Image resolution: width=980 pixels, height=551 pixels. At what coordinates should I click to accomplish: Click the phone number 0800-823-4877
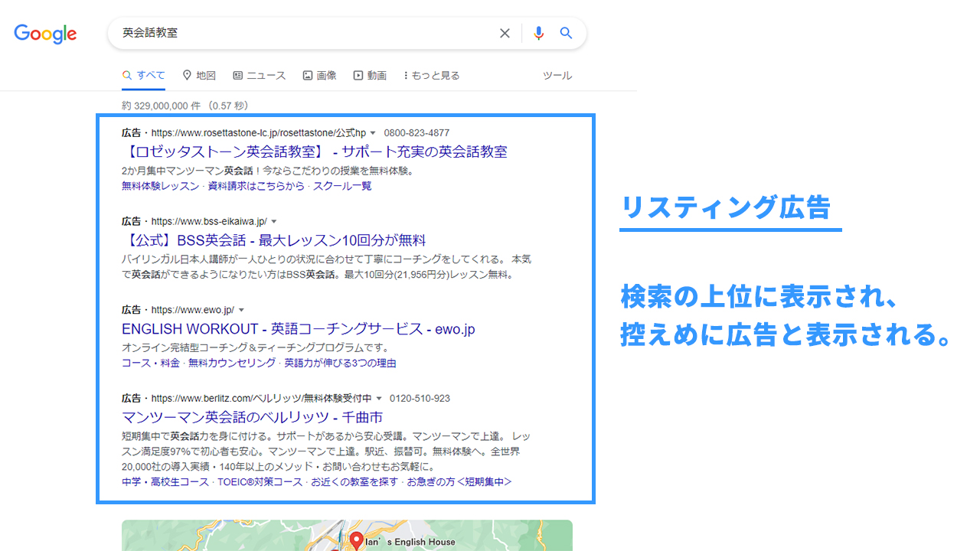[416, 133]
